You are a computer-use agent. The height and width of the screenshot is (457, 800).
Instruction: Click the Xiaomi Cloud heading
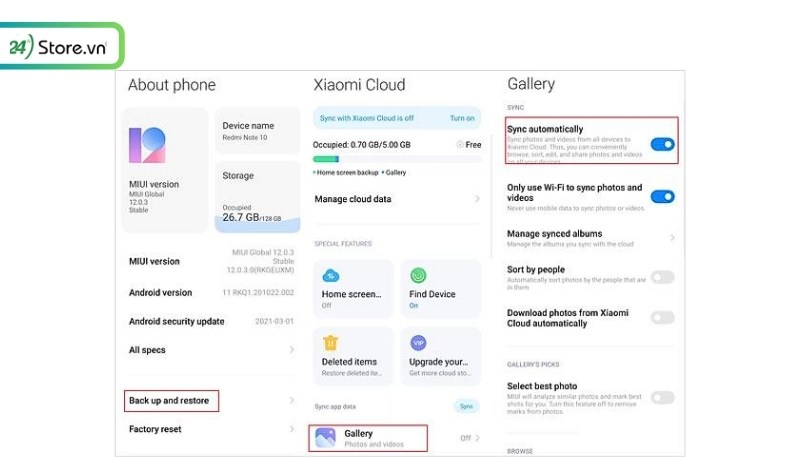pos(359,85)
